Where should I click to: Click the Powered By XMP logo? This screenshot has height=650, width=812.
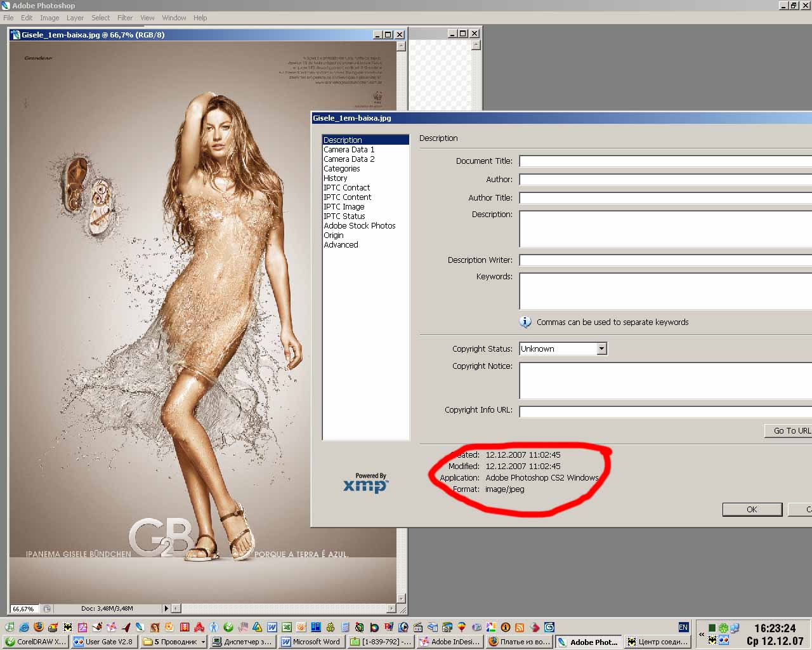pyautogui.click(x=365, y=483)
